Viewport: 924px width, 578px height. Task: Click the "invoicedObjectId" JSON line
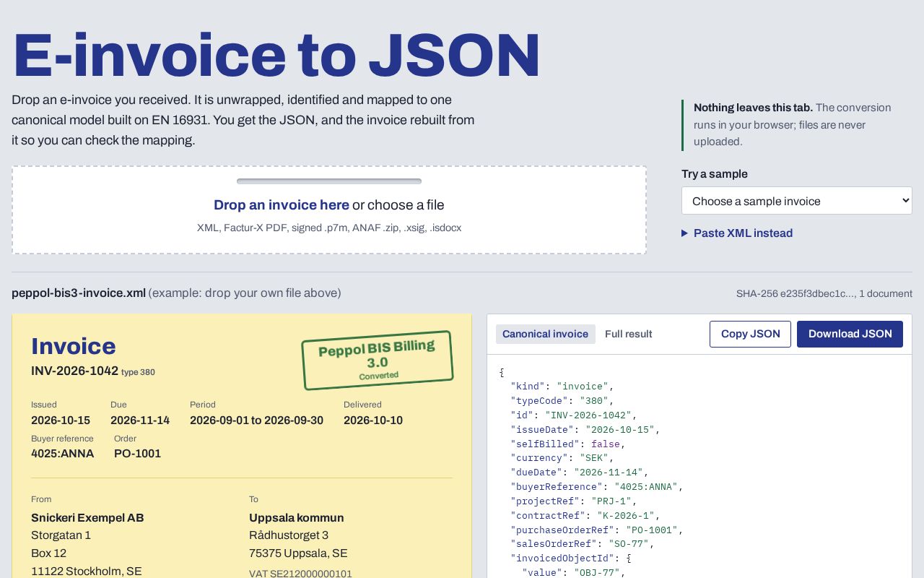pyautogui.click(x=571, y=558)
